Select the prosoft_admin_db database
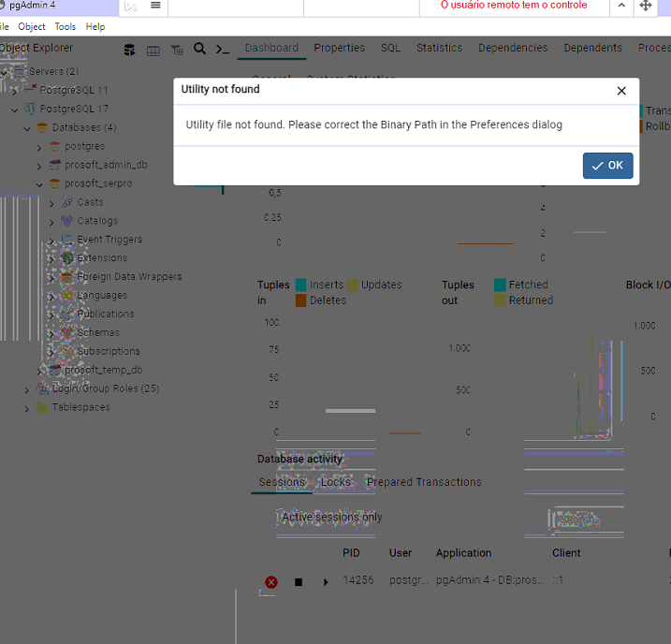 point(106,165)
